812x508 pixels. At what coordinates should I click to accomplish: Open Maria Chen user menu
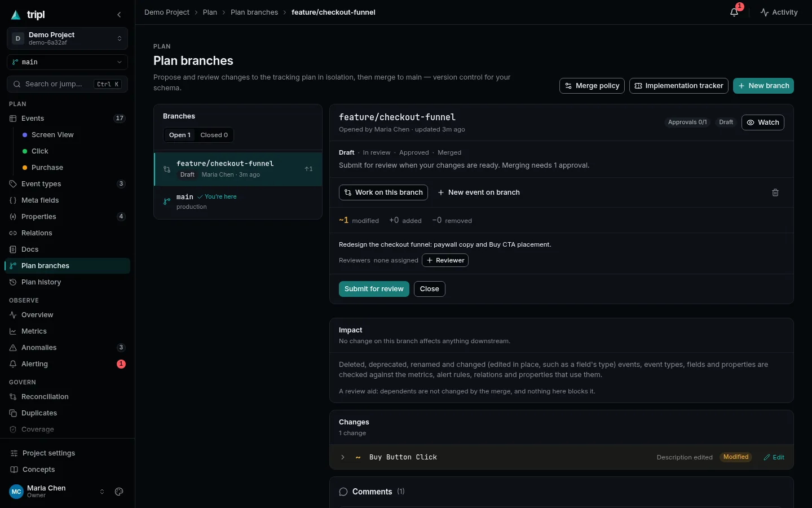56,492
